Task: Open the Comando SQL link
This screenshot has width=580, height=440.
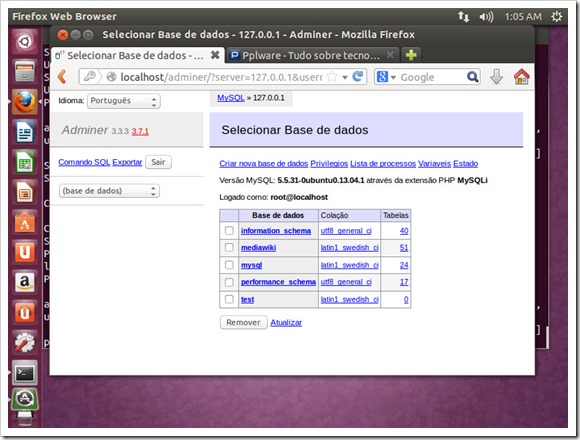Action: tap(84, 162)
